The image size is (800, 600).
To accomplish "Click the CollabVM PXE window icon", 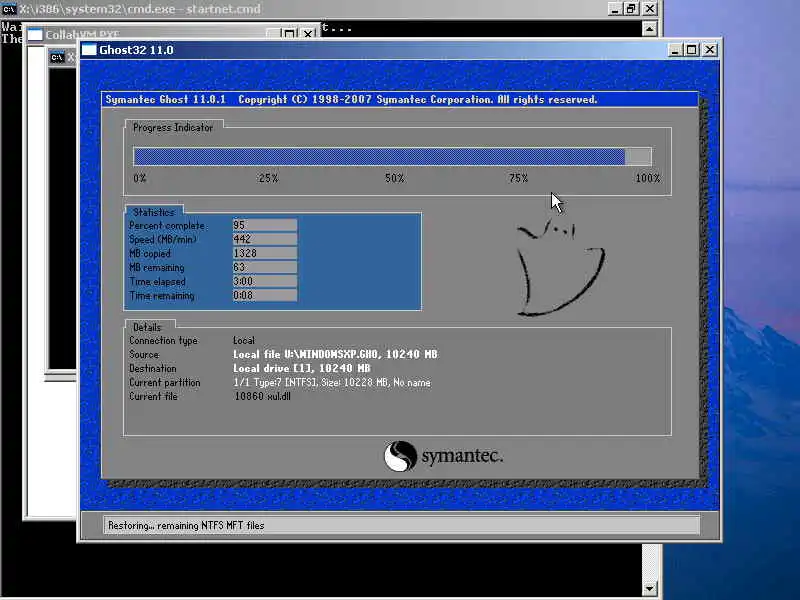I will coord(35,35).
